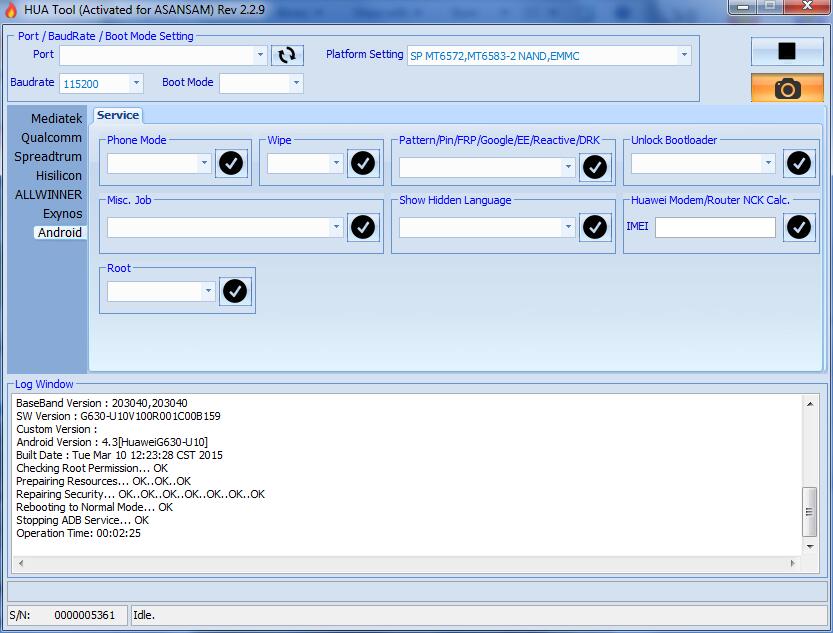This screenshot has height=633, width=833.
Task: Switch to the Exynos section
Action: pyautogui.click(x=62, y=213)
